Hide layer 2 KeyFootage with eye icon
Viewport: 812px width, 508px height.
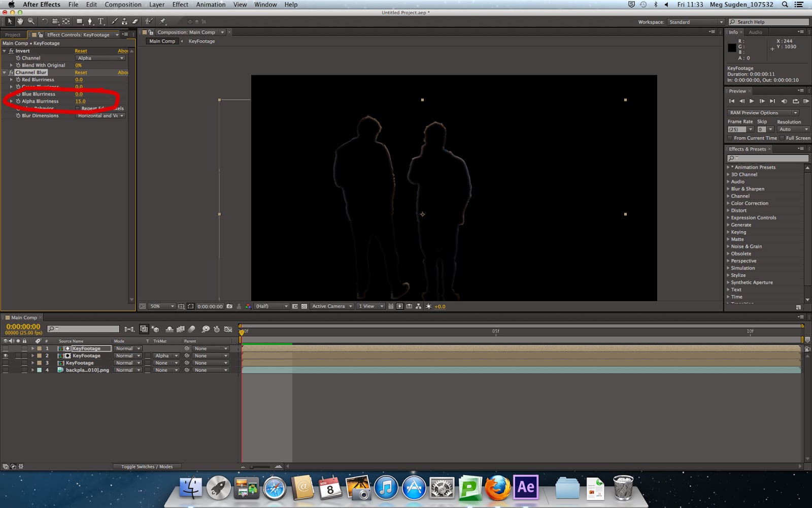click(x=6, y=356)
